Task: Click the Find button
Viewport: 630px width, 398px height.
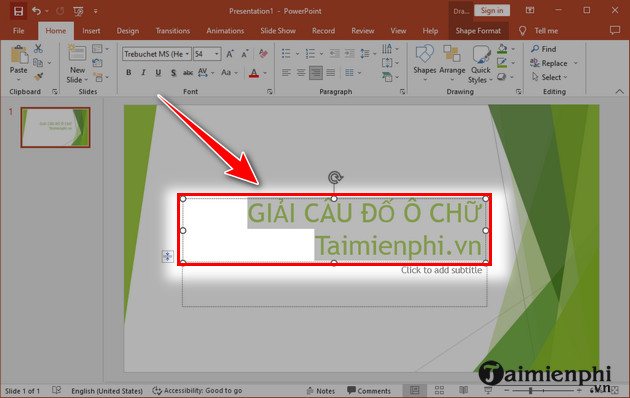Action: 544,49
